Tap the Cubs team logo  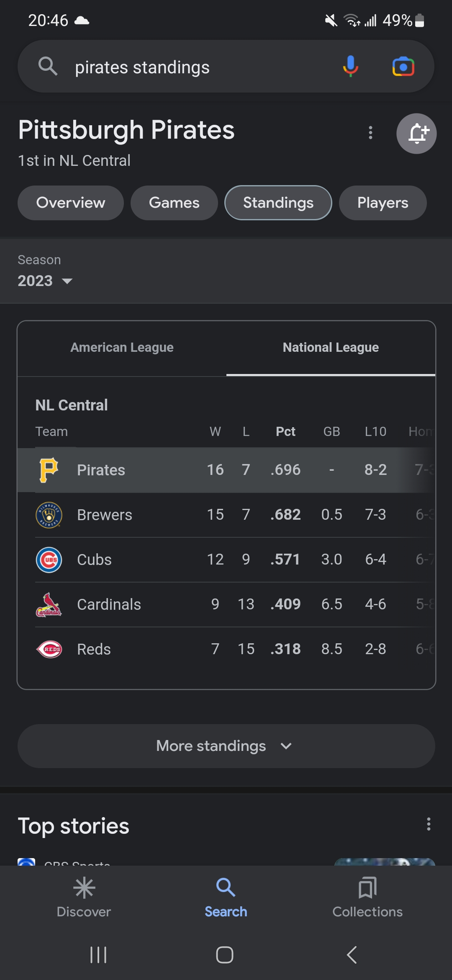[49, 560]
